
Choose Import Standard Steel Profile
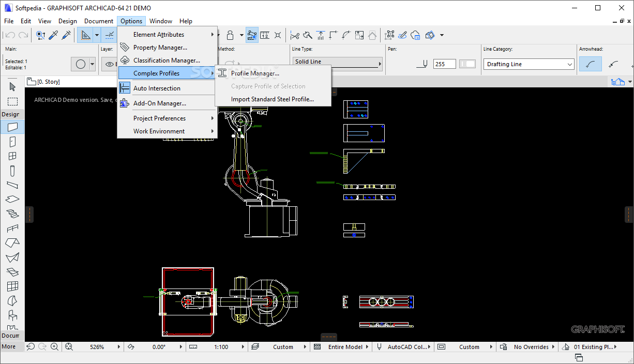pos(273,99)
